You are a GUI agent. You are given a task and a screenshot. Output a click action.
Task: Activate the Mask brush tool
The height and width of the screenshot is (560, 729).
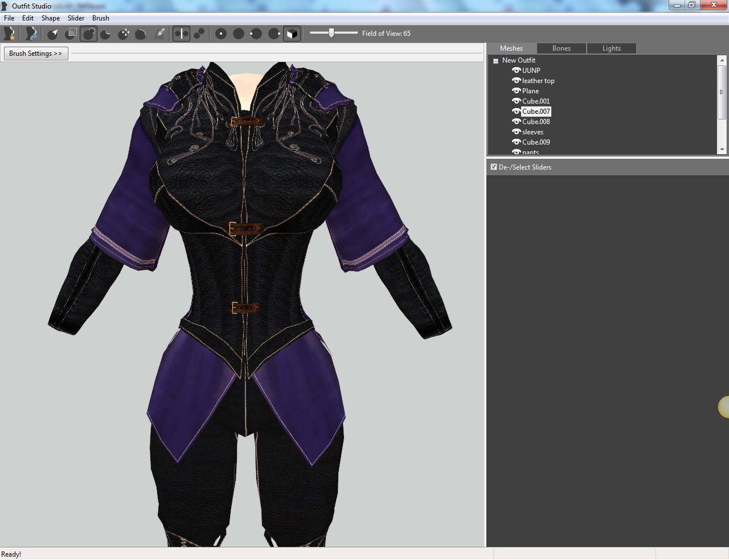click(x=71, y=34)
